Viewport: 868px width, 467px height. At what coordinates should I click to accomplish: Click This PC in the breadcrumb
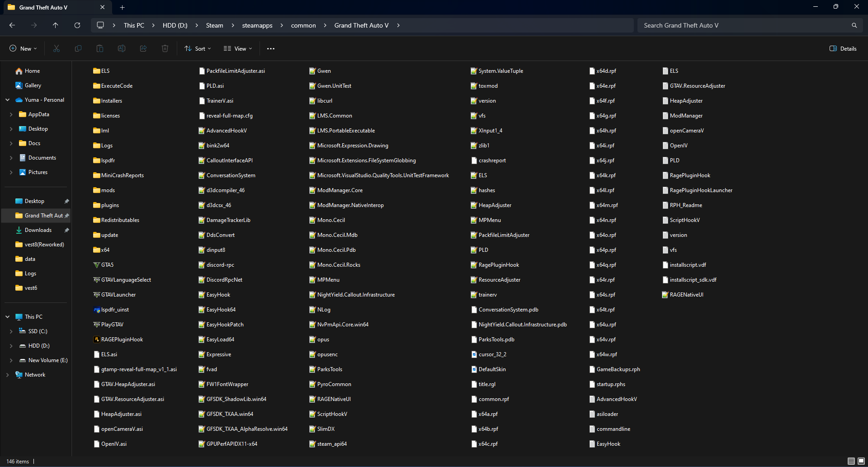click(x=134, y=25)
